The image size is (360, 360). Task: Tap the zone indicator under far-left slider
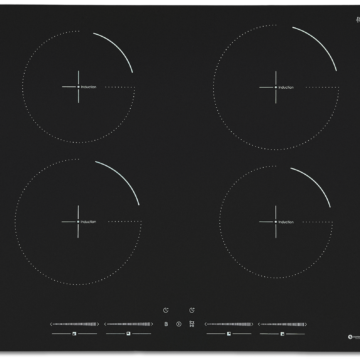74,333
